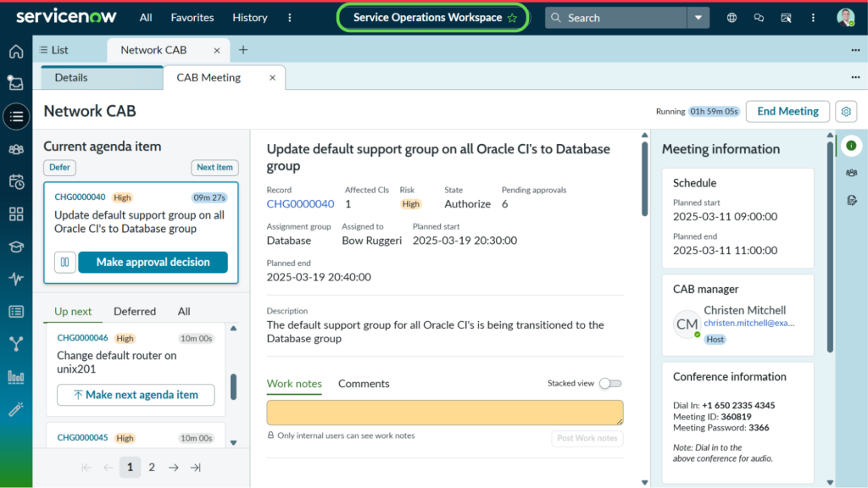The height and width of the screenshot is (488, 868).
Task: Open the All menu
Action: [146, 18]
